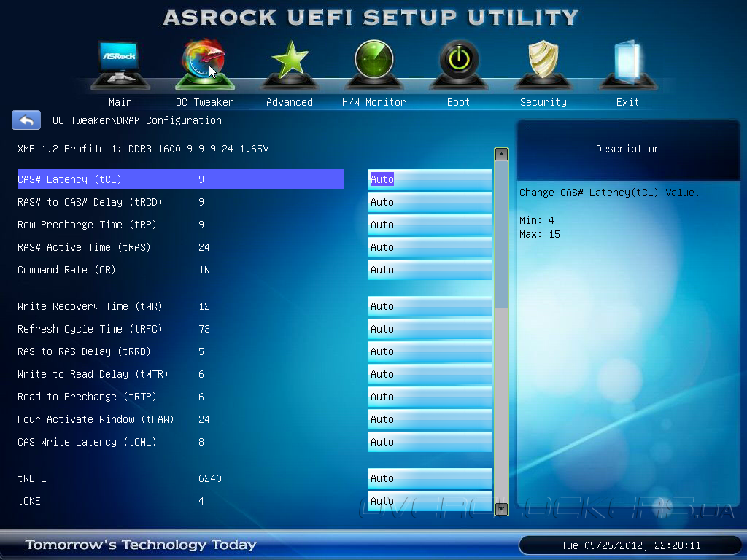The height and width of the screenshot is (560, 747).
Task: Click the Command Rate value 1N
Action: [204, 270]
